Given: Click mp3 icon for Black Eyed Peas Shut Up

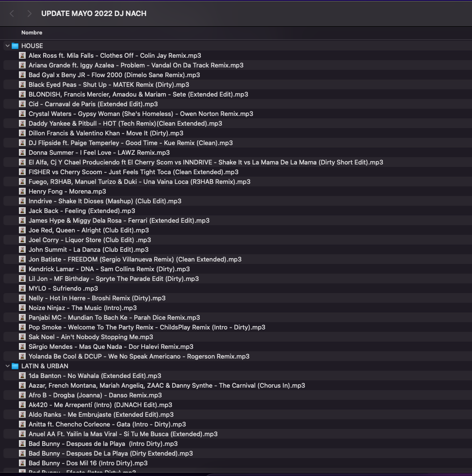Looking at the screenshot, I should click(x=22, y=85).
